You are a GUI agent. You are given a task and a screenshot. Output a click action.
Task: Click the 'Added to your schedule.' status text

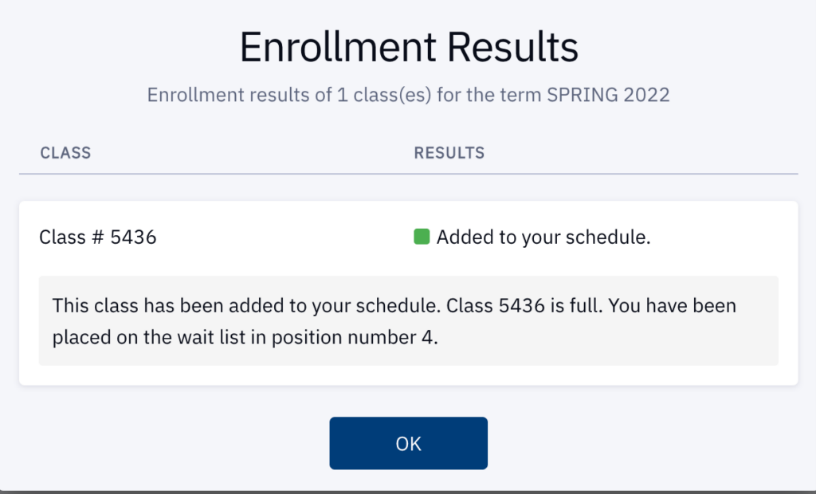[543, 238]
